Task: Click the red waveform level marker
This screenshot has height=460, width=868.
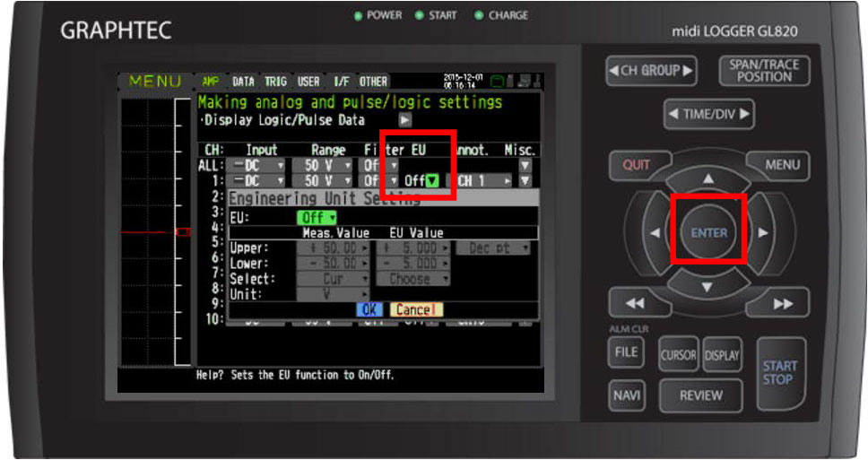Action: pyautogui.click(x=183, y=232)
